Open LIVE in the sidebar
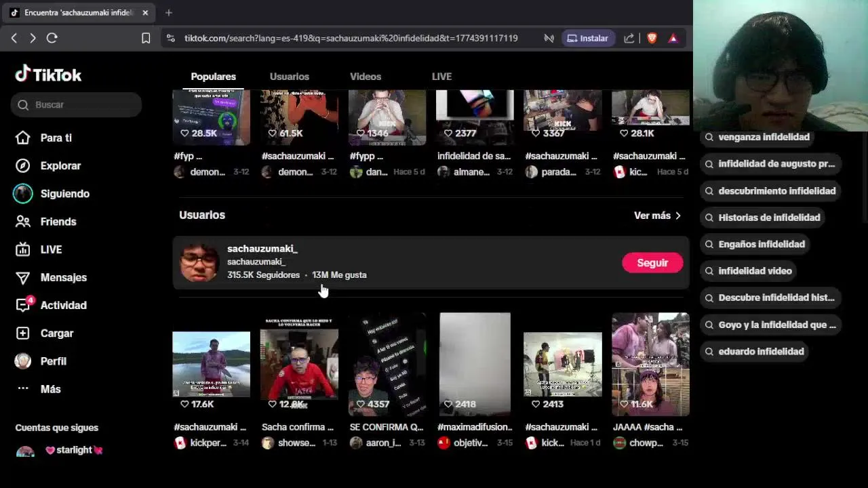The image size is (868, 488). tap(51, 249)
